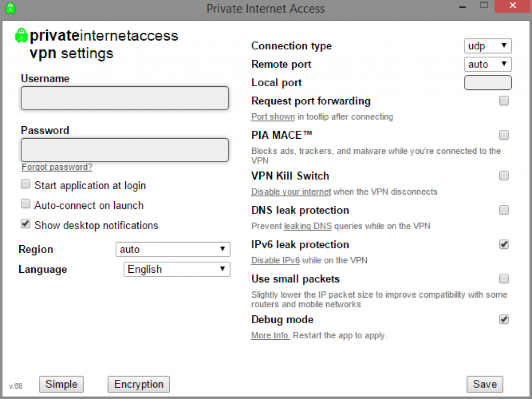Click the green PIA logo icon in title bar
The height and width of the screenshot is (399, 532).
(10, 8)
